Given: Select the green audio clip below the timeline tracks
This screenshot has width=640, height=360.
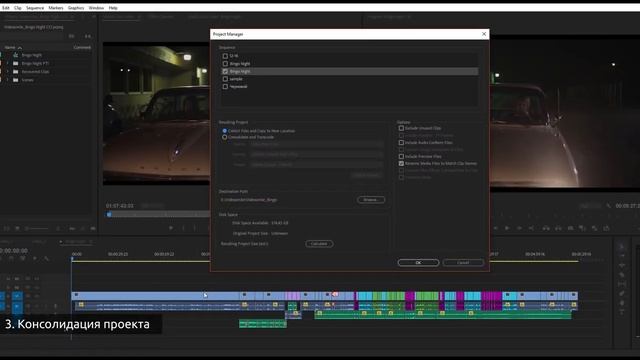Looking at the screenshot, I should pyautogui.click(x=262, y=324).
